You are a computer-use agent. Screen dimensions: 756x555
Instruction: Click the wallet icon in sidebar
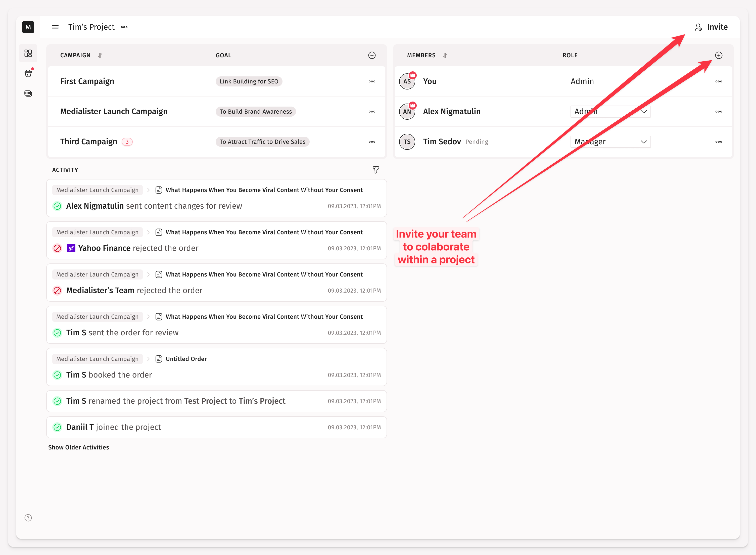(28, 94)
